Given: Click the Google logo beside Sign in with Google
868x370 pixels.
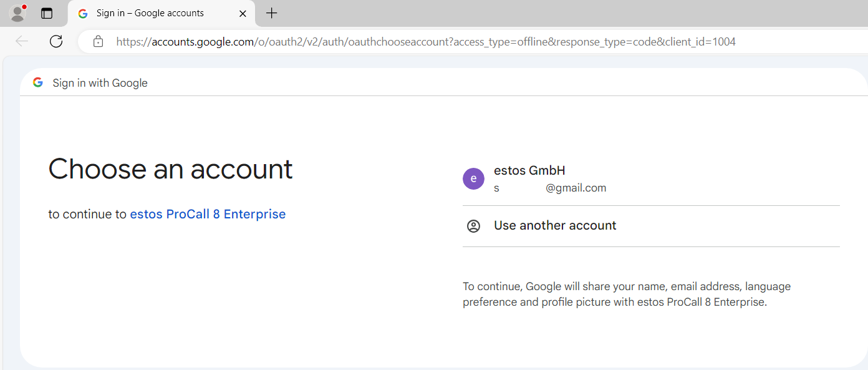Looking at the screenshot, I should pyautogui.click(x=38, y=83).
